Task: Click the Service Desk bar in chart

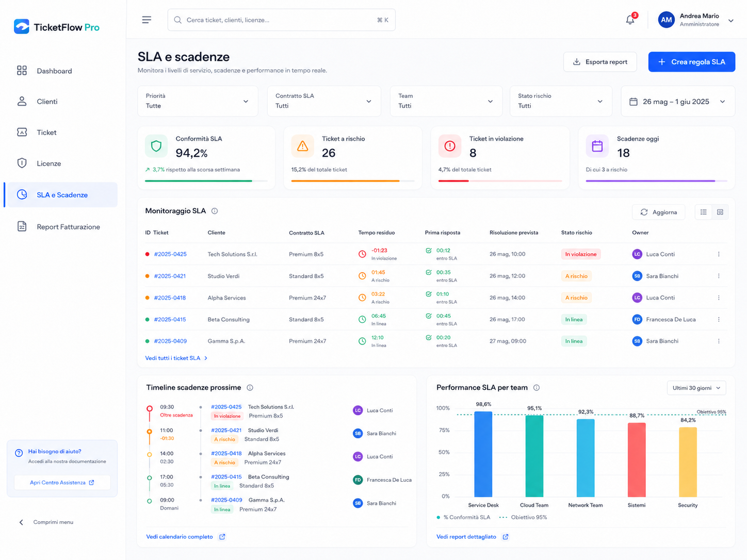Action: click(x=483, y=454)
